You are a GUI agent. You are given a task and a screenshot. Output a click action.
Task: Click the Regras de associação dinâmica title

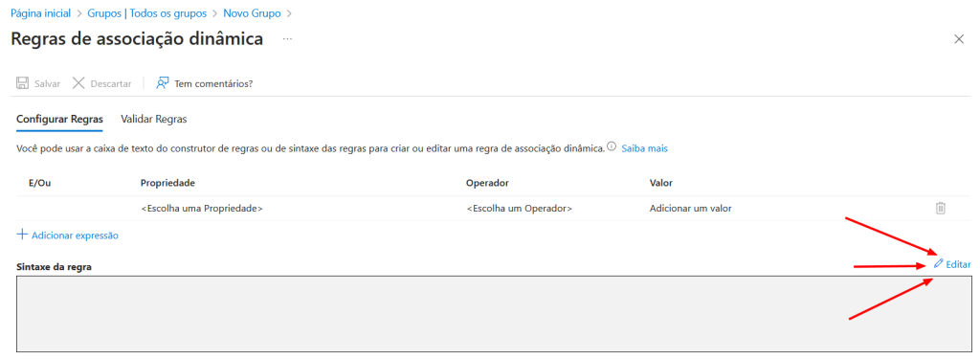137,39
